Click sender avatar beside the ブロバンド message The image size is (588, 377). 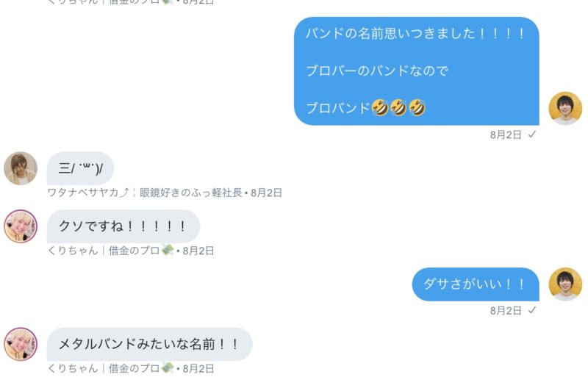tap(565, 108)
